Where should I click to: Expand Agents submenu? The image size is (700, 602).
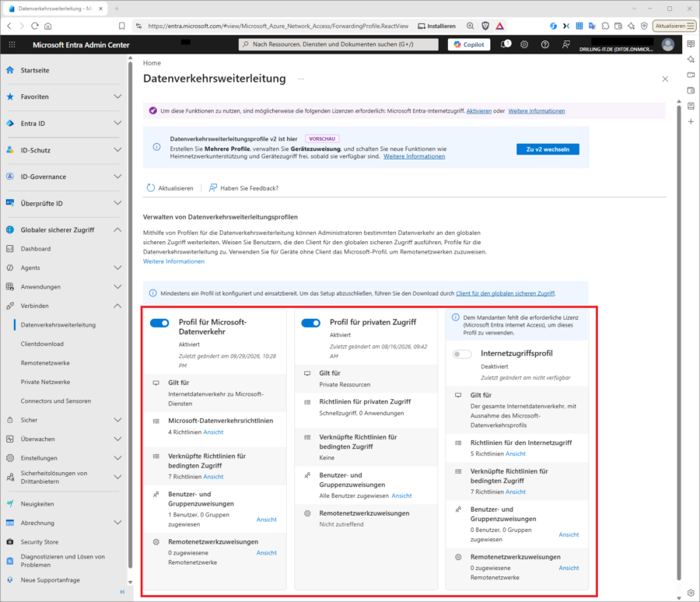click(x=117, y=268)
